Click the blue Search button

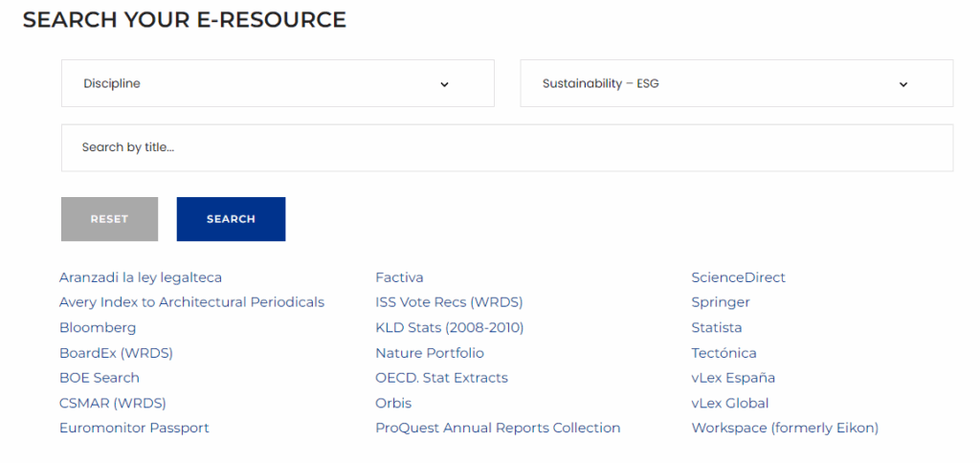[231, 219]
